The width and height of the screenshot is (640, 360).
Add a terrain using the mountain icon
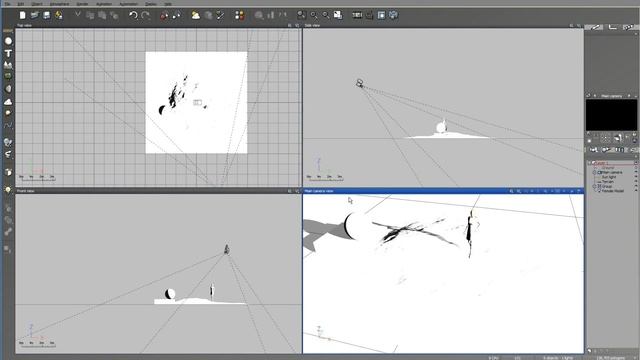[x=8, y=65]
